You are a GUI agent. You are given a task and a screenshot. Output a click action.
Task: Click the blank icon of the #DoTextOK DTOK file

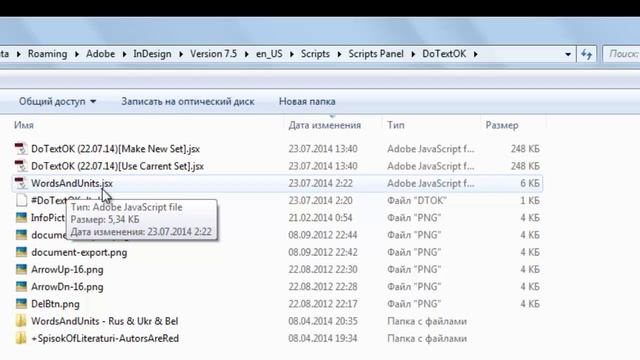[x=21, y=200]
